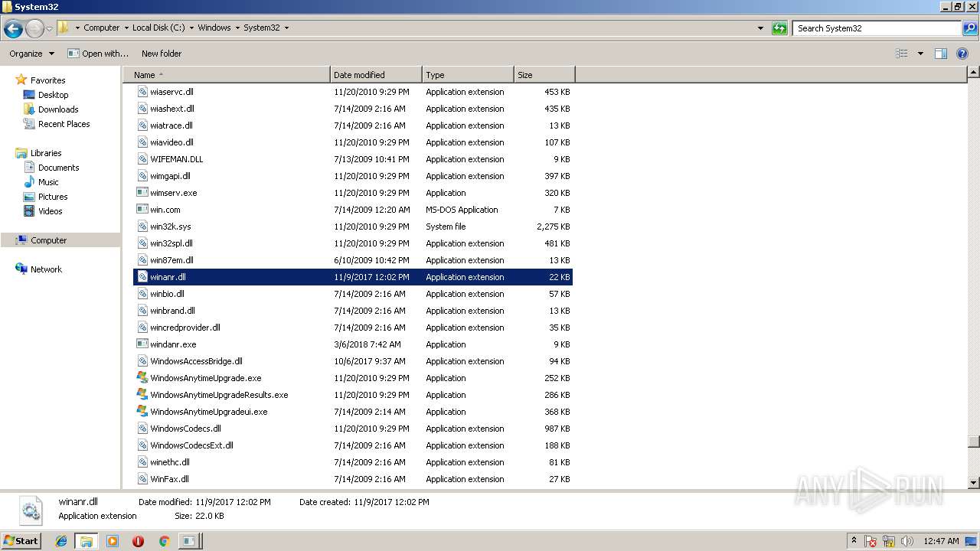
Task: Select the wimserv.exe file icon
Action: coord(142,193)
